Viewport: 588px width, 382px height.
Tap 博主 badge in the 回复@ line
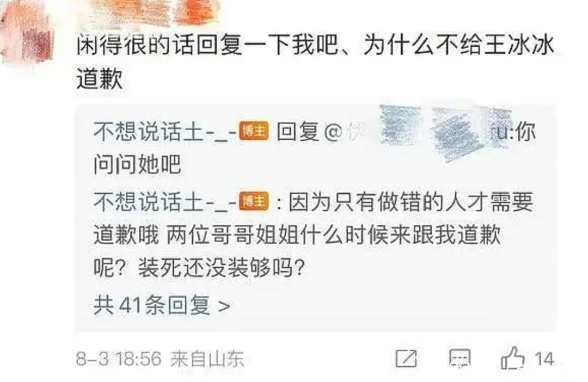click(x=254, y=131)
